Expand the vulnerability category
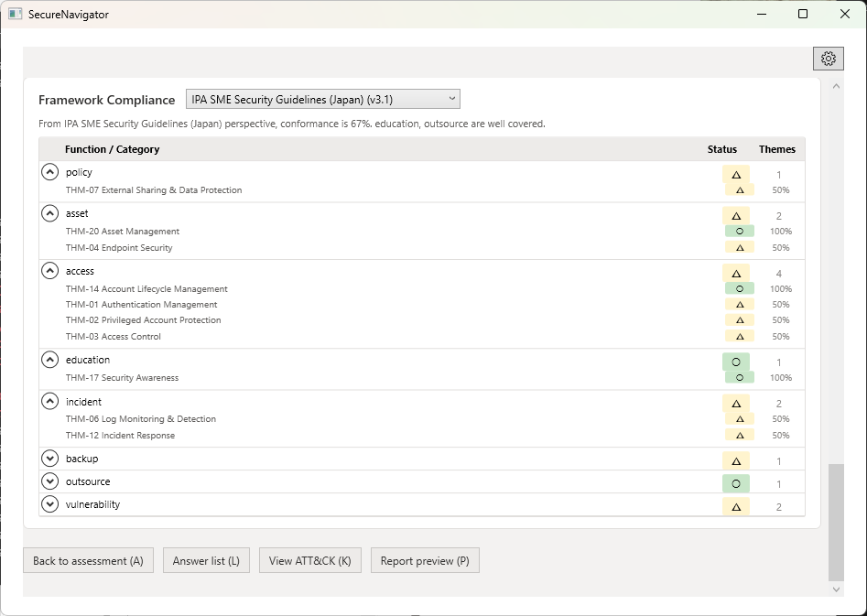 (x=49, y=504)
